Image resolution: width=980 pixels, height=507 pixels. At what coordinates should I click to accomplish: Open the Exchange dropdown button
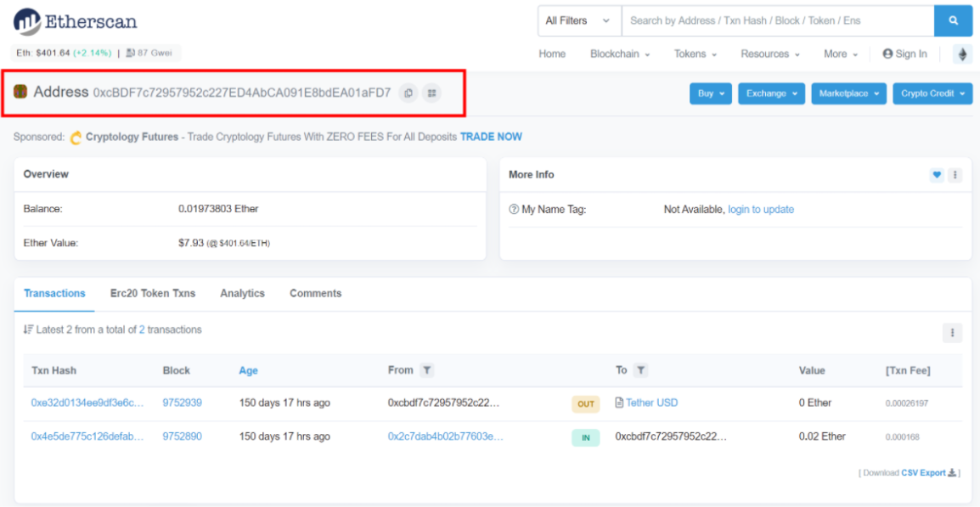click(771, 93)
